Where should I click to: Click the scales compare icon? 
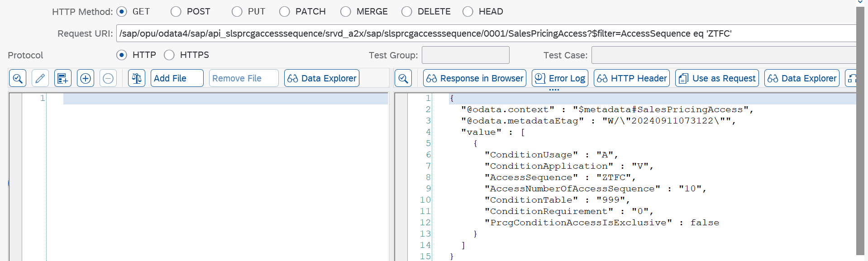137,78
